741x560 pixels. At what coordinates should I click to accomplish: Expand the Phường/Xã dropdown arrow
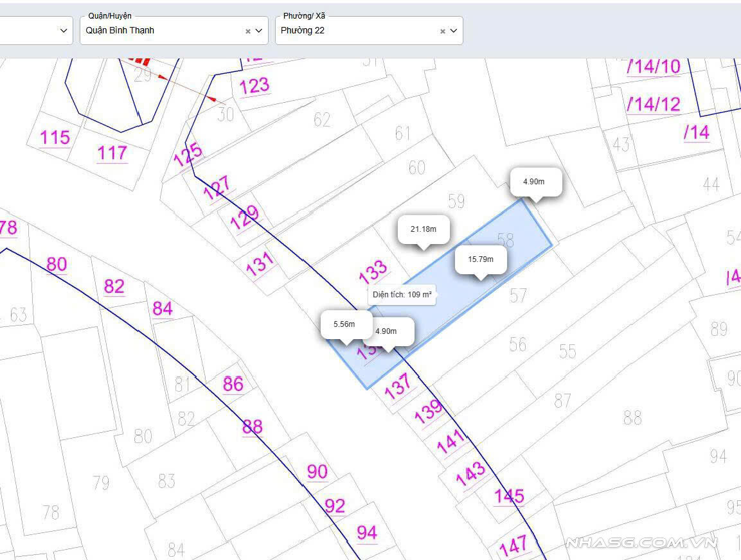tap(454, 31)
